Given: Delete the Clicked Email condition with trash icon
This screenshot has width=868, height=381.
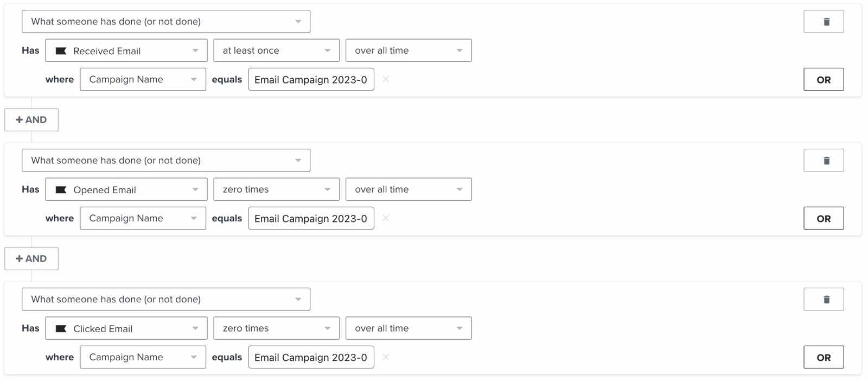Looking at the screenshot, I should (824, 300).
